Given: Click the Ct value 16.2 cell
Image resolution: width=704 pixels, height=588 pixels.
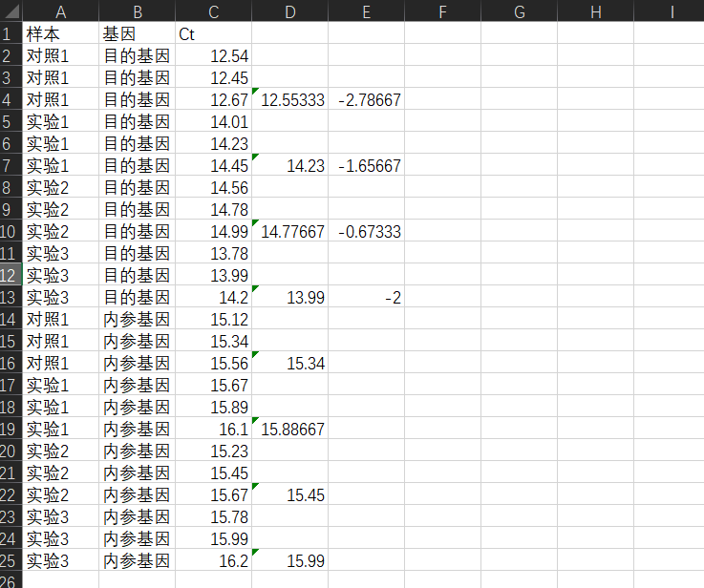Looking at the screenshot, I should coord(213,561).
